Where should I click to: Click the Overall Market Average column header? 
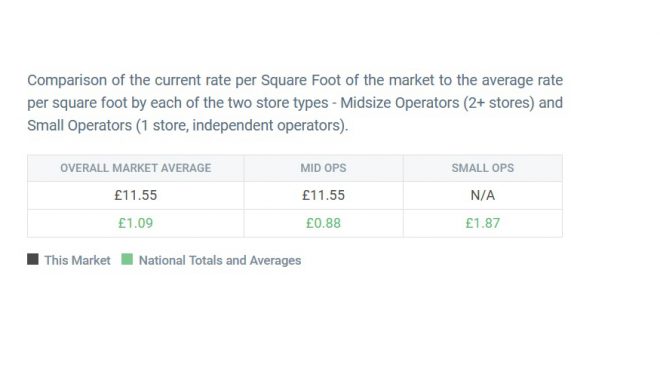[x=136, y=168]
